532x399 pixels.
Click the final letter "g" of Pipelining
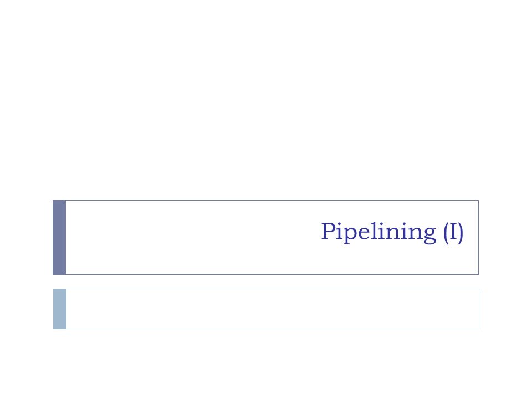click(430, 236)
